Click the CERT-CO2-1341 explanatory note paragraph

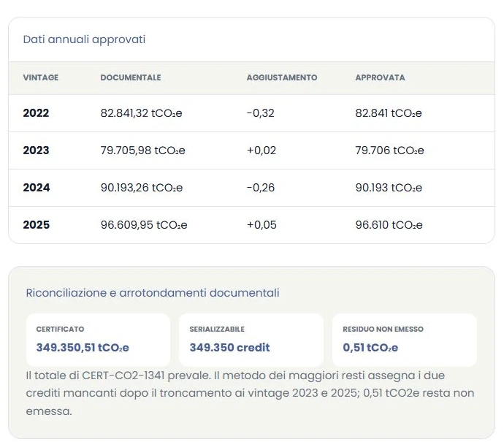click(x=250, y=393)
